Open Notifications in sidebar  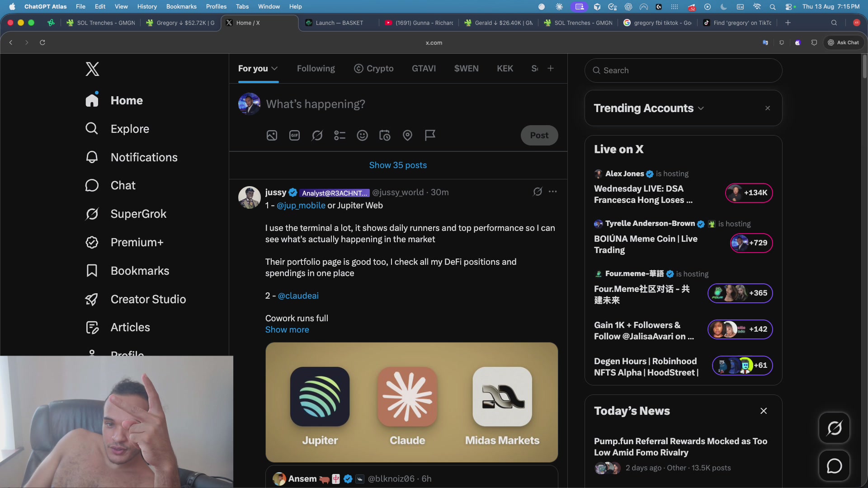click(x=132, y=157)
